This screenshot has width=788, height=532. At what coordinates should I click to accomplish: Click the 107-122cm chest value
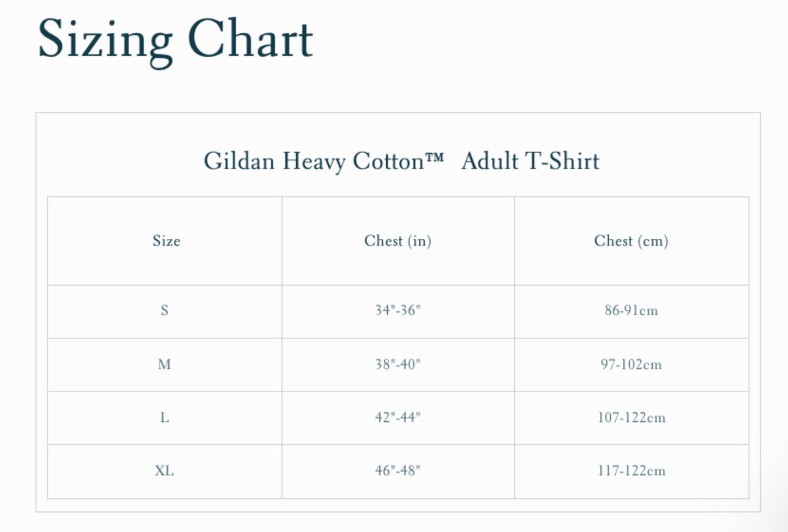[631, 418]
